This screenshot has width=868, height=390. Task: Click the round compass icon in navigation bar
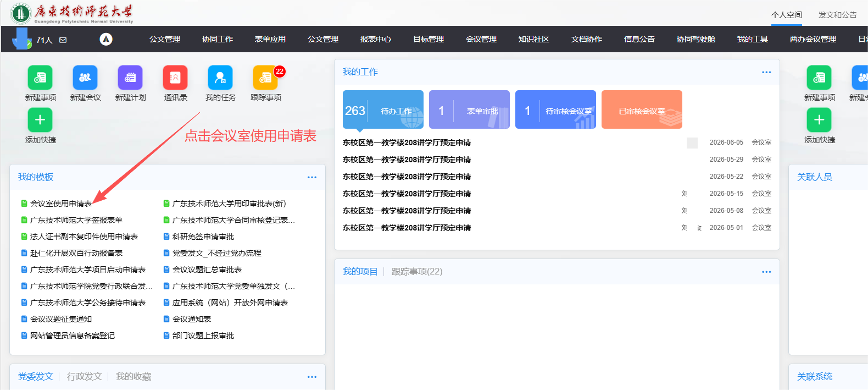coord(106,39)
